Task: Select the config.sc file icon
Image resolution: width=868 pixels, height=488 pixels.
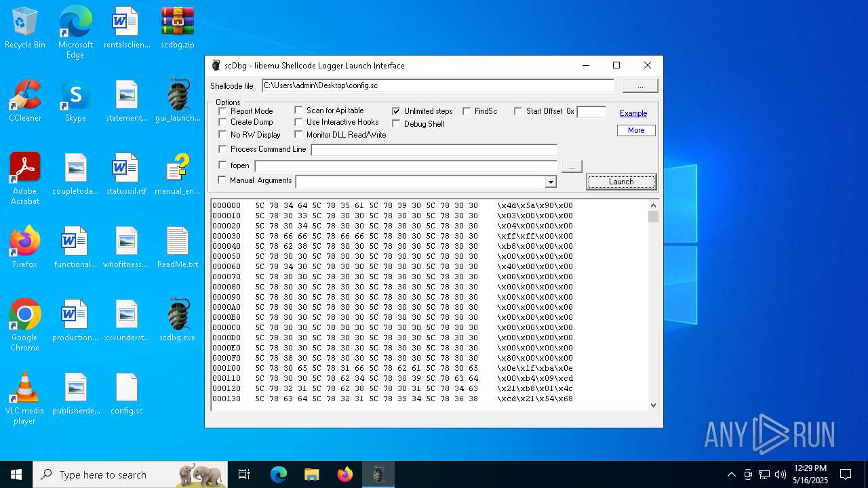Action: pyautogui.click(x=127, y=394)
